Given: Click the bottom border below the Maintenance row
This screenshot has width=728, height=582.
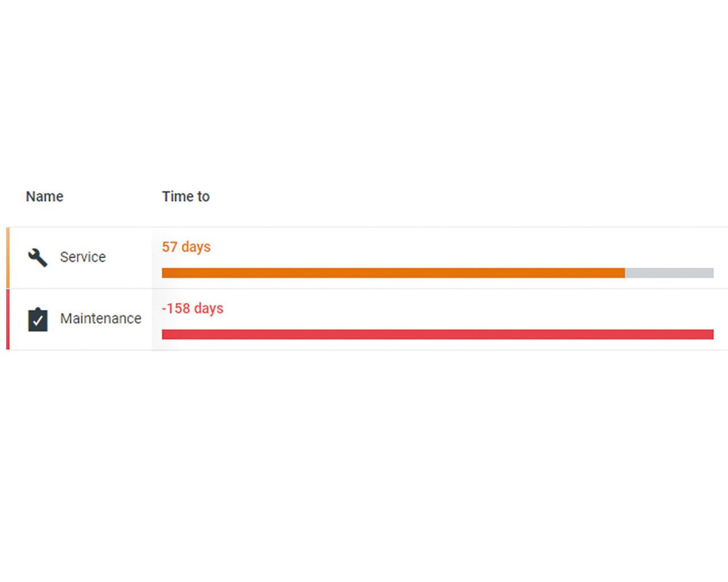Looking at the screenshot, I should tap(364, 350).
